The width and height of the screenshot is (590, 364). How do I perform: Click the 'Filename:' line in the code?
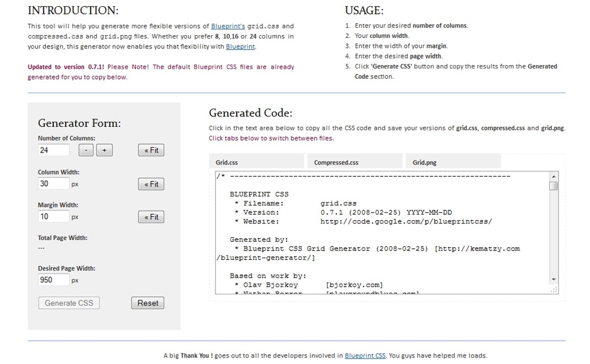(x=296, y=203)
